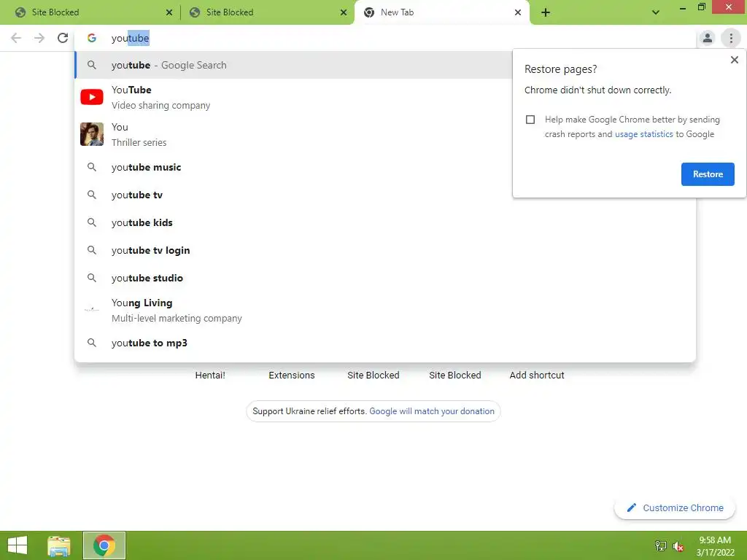Open Chrome three-dot menu

[x=731, y=38]
